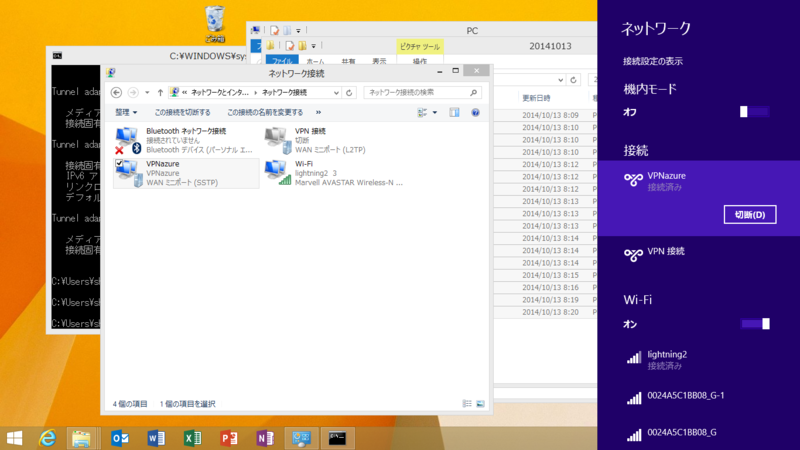Select the 0024A5C1BB08_G-1 Wi-Fi network
Screen dimensions: 800x450
698,397
